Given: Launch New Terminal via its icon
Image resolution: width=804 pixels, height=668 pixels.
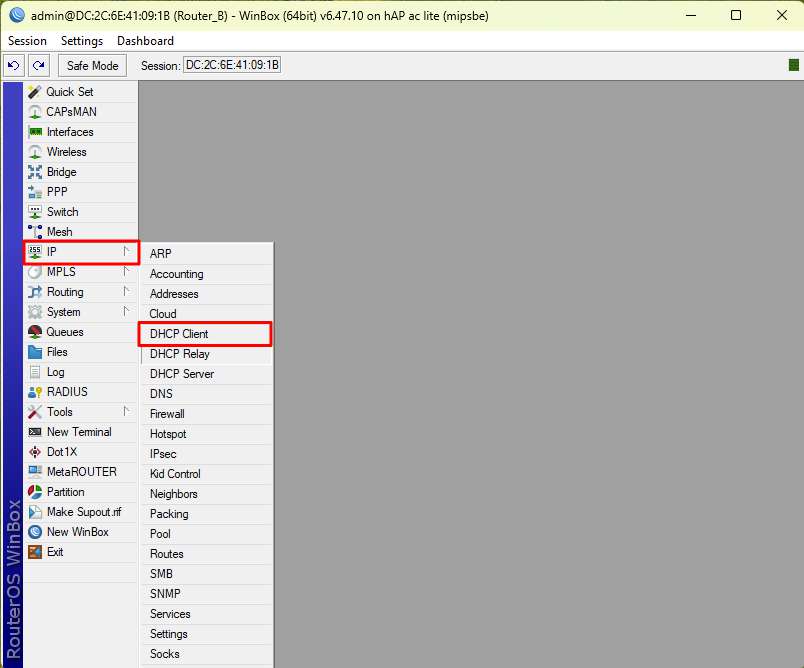Looking at the screenshot, I should pos(35,432).
